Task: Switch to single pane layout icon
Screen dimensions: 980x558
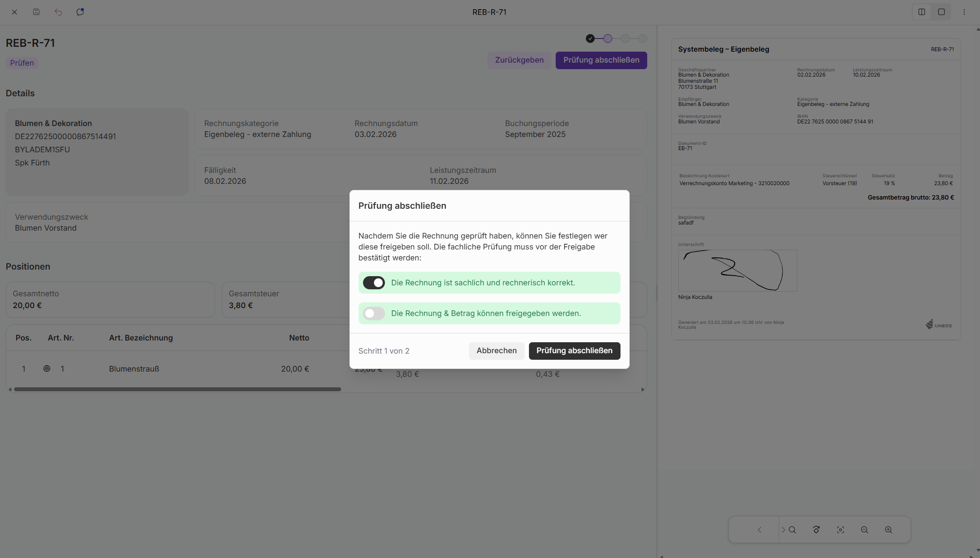Action: coord(941,12)
